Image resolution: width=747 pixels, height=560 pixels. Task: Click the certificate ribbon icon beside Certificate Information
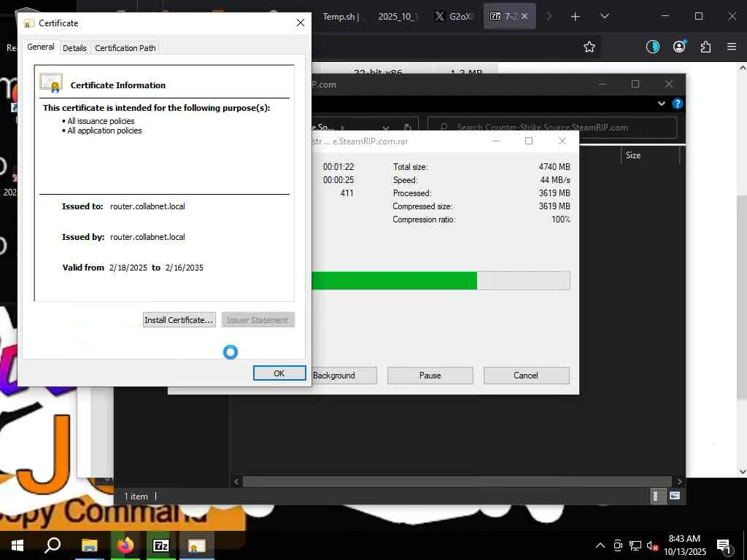[51, 83]
